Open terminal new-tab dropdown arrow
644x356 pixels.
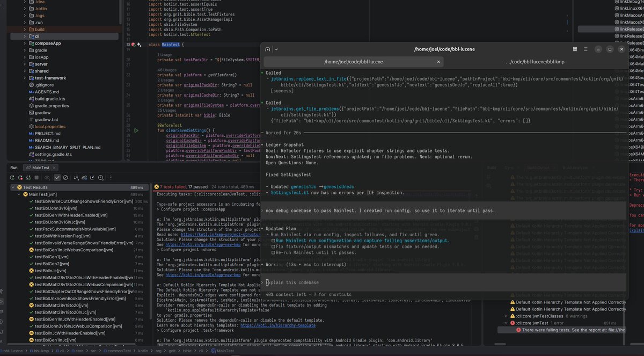click(x=276, y=49)
